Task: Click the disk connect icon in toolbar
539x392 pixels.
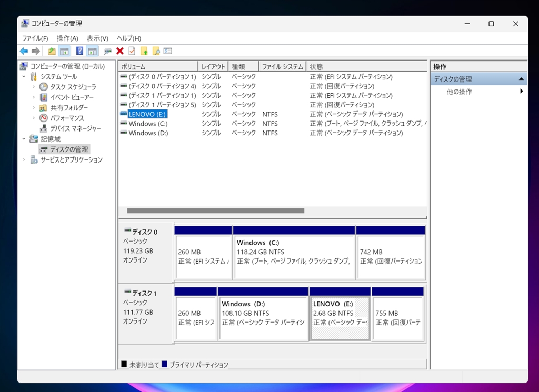Action: click(x=108, y=51)
